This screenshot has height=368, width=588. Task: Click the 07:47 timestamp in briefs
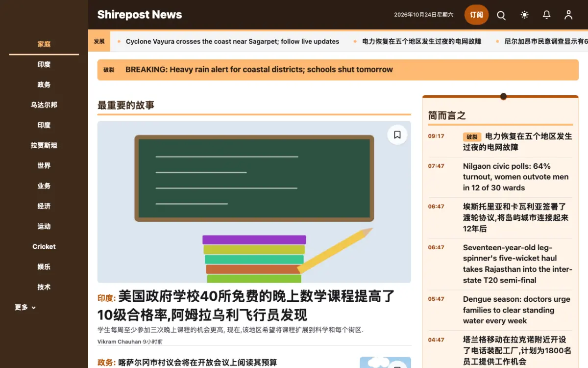(436, 166)
